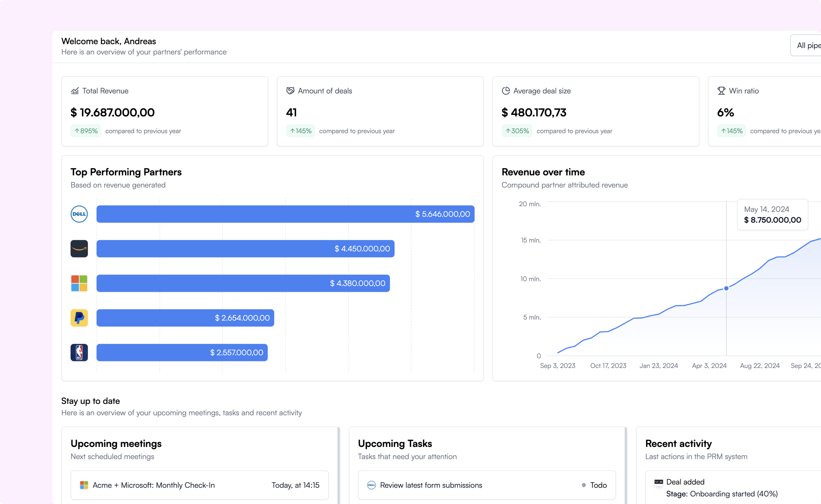Image resolution: width=821 pixels, height=504 pixels.
Task: Click the Upcoming meetings panel scrollbar
Action: coord(339,466)
